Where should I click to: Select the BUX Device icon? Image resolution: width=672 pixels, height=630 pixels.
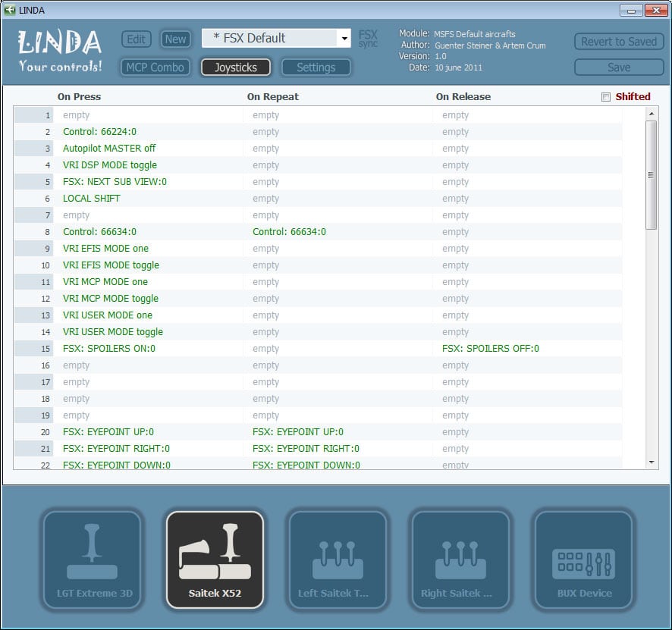pos(583,559)
